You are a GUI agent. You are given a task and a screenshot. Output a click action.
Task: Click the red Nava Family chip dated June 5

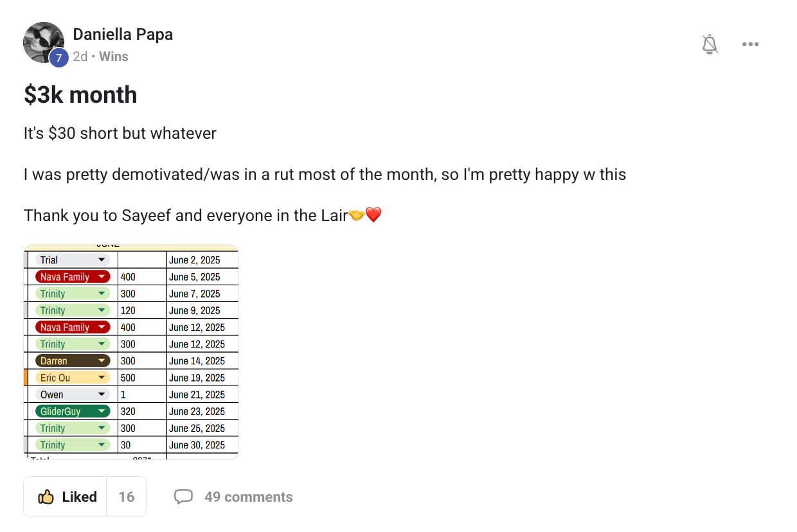(73, 277)
